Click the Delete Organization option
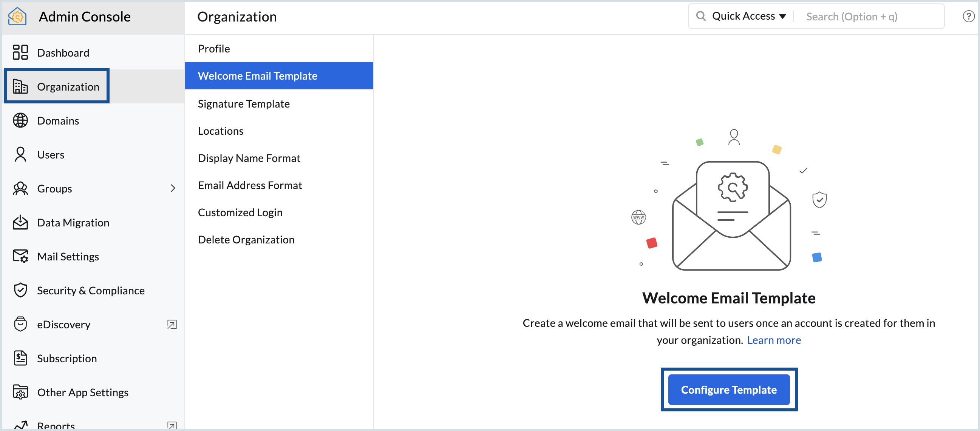Viewport: 980px width, 431px height. click(246, 239)
